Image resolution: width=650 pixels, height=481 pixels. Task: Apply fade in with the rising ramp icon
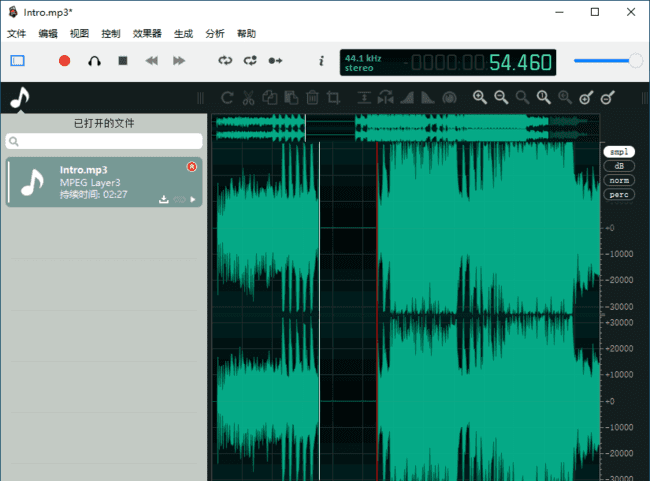click(x=407, y=98)
